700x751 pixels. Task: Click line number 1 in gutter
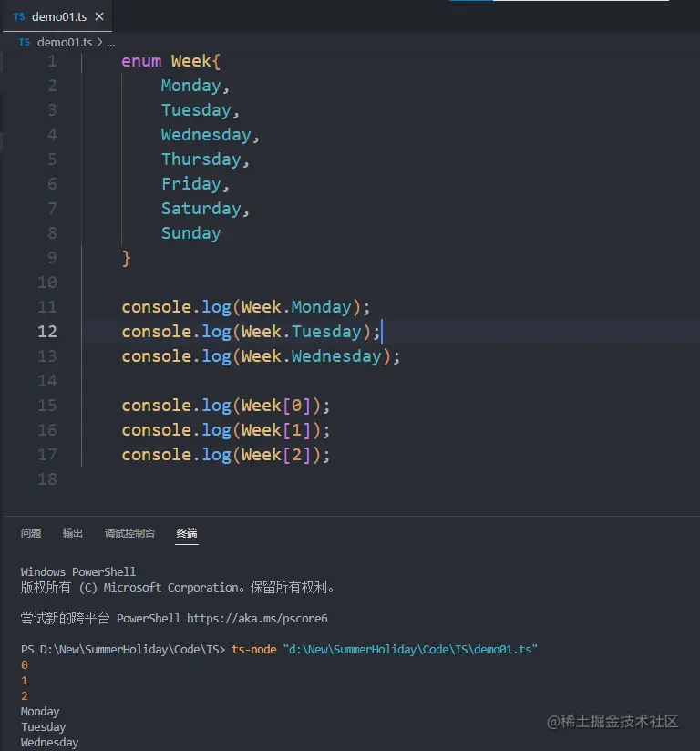click(x=52, y=61)
